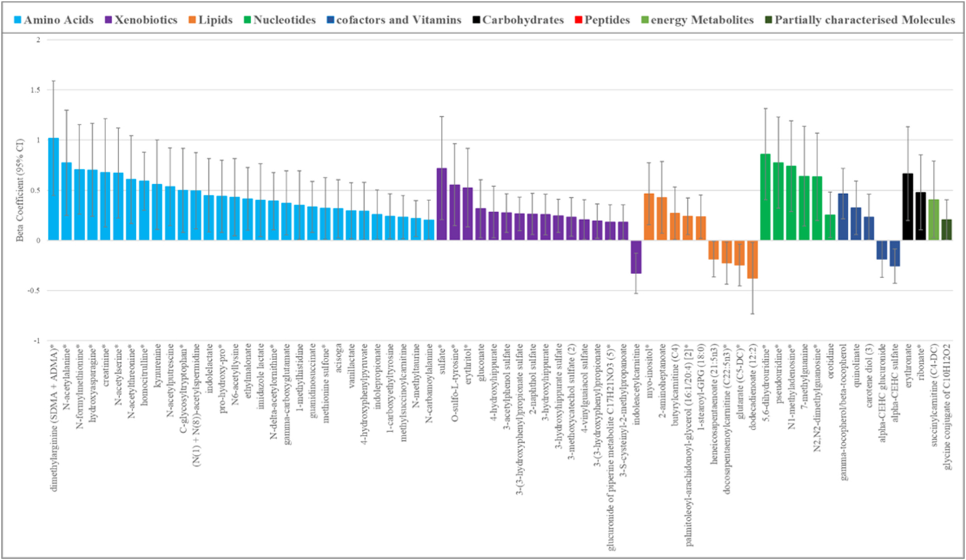966x560 pixels.
Task: Click the 'orotidine' axis label
Action: [x=831, y=362]
